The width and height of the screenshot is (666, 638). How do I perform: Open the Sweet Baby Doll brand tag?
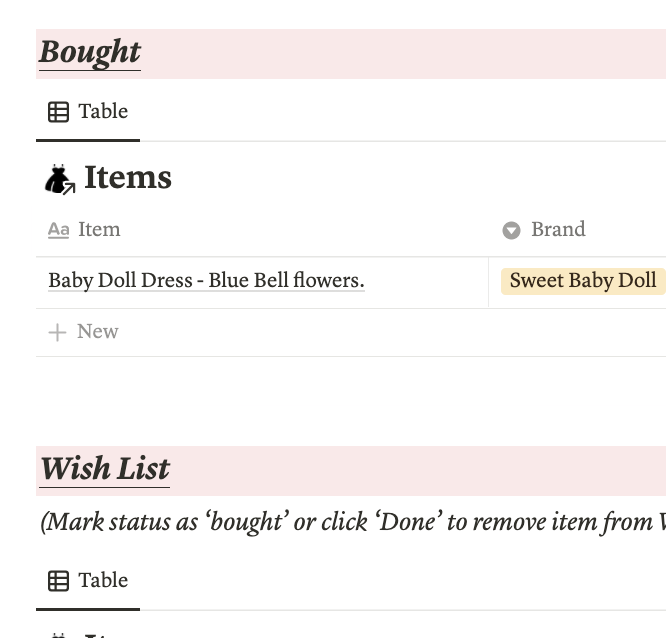coord(583,281)
